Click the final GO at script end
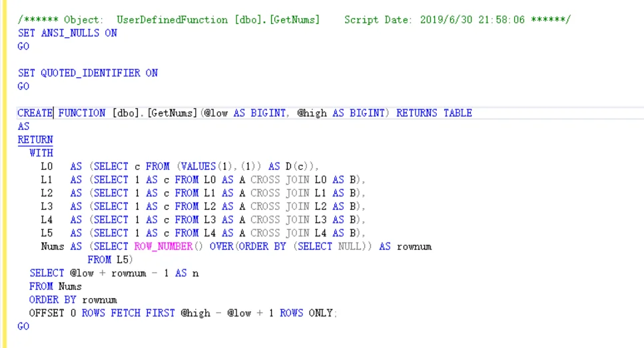Image resolution: width=644 pixels, height=348 pixels. pos(23,327)
